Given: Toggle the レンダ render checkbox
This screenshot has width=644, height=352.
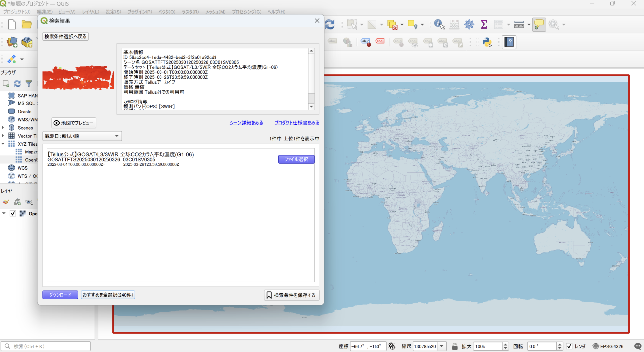Looking at the screenshot, I should pyautogui.click(x=569, y=346).
